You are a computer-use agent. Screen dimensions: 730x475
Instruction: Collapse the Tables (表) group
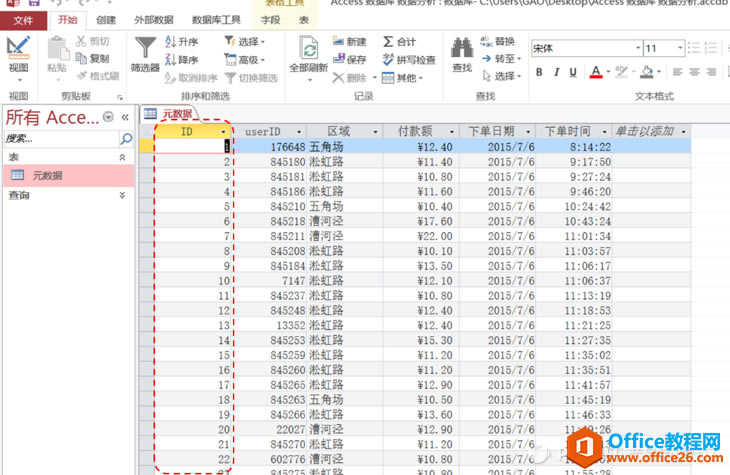click(x=122, y=157)
